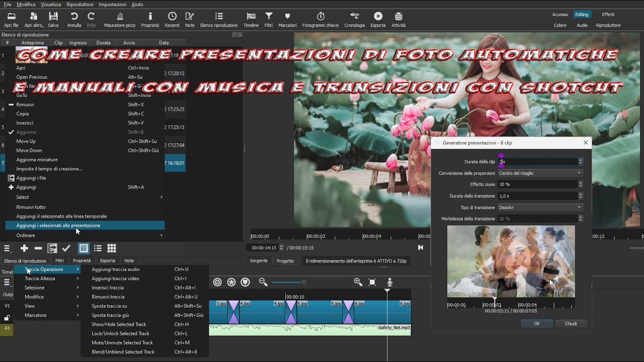Viewport: 644px width, 362px height.
Task: Click the Esporta toolbar icon
Action: point(378,20)
